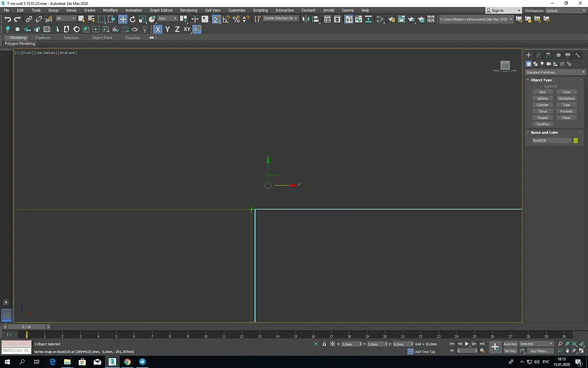Open the Mirror tool
The height and width of the screenshot is (368, 588).
tap(306, 19)
